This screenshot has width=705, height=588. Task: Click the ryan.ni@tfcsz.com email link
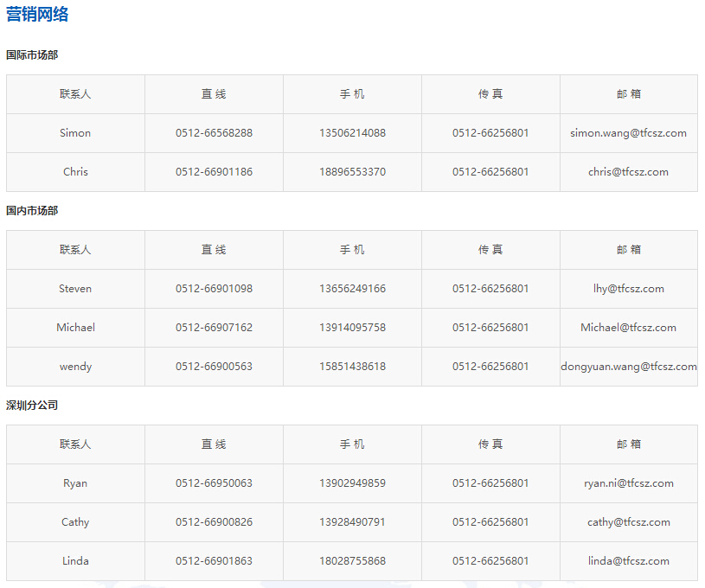(628, 483)
